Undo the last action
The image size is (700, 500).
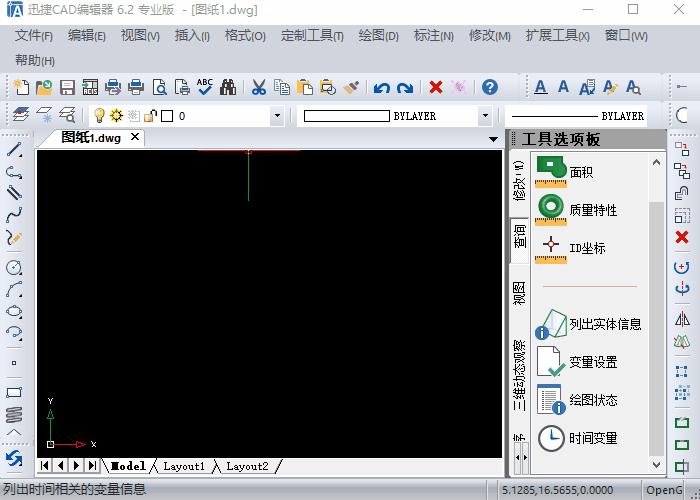[x=381, y=88]
